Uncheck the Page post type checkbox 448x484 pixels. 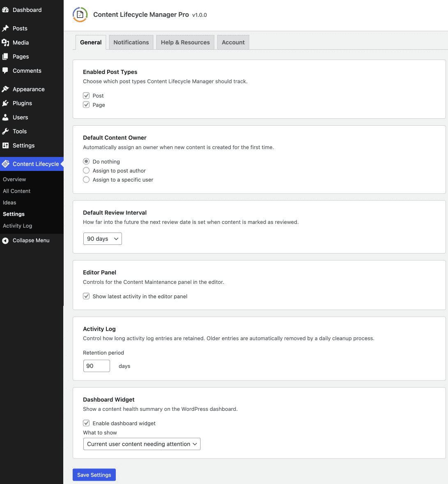pyautogui.click(x=86, y=105)
